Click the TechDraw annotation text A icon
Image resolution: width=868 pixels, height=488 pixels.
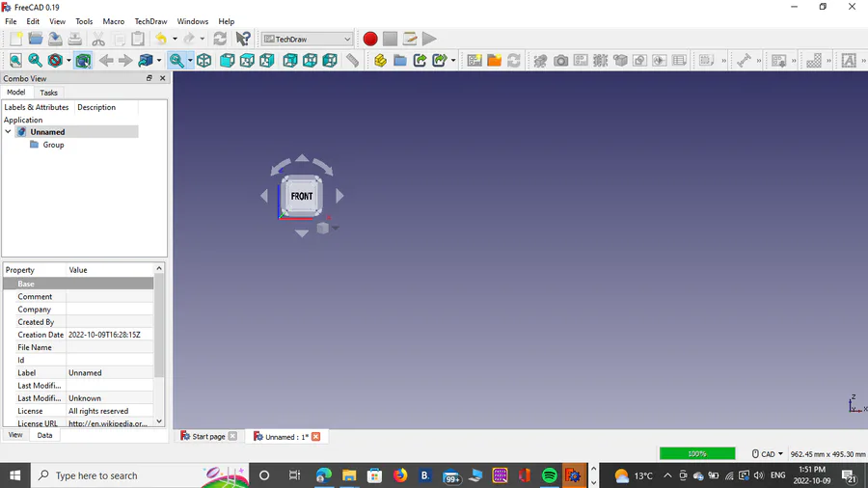pyautogui.click(x=849, y=61)
